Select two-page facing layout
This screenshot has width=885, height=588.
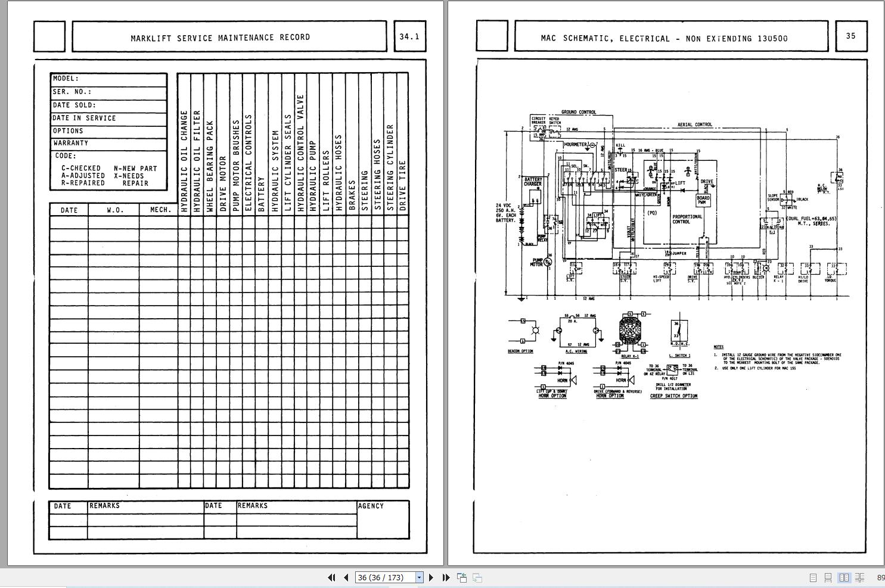click(x=844, y=577)
